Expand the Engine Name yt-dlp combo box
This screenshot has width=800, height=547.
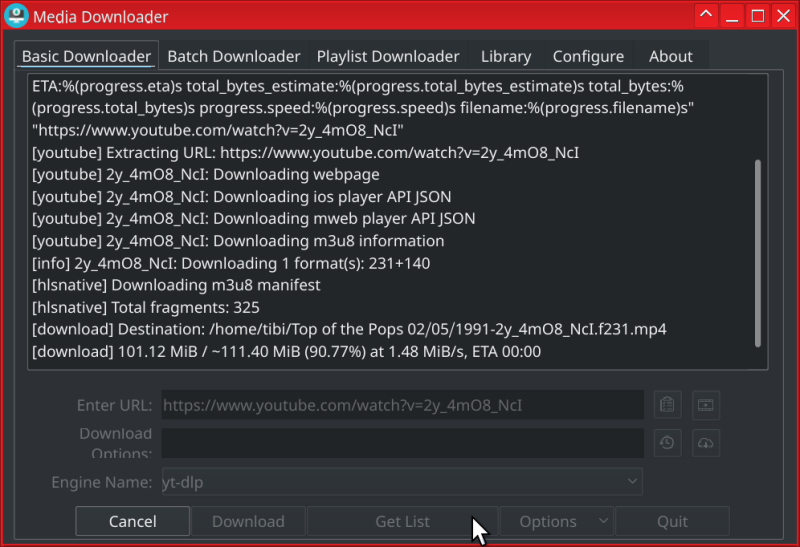(x=402, y=482)
